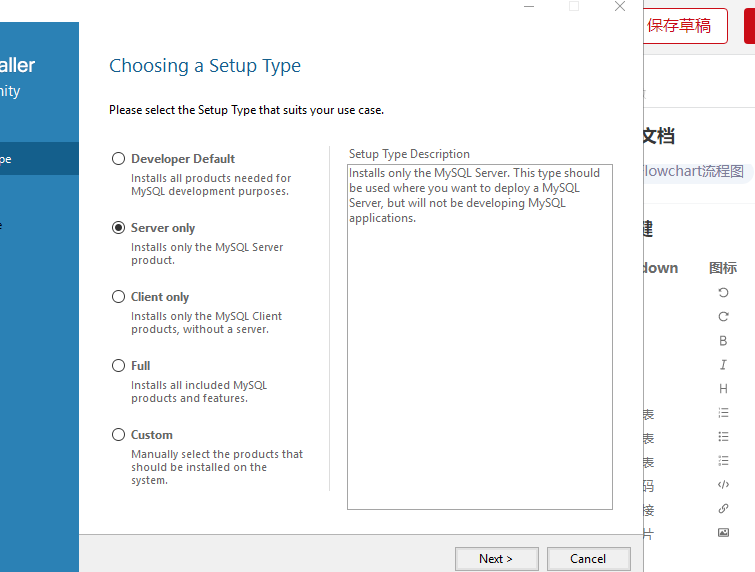The height and width of the screenshot is (572, 755).
Task: Click the heading H icon
Action: pyautogui.click(x=723, y=389)
